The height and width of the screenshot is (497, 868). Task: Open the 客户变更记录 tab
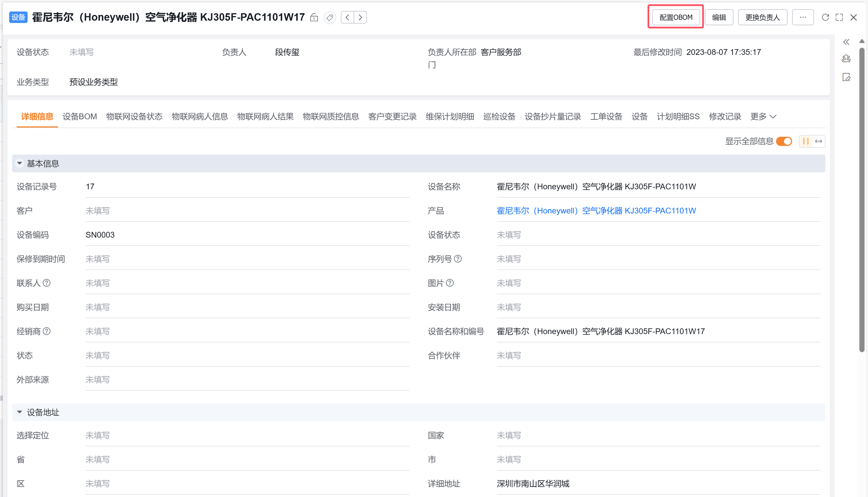[392, 117]
